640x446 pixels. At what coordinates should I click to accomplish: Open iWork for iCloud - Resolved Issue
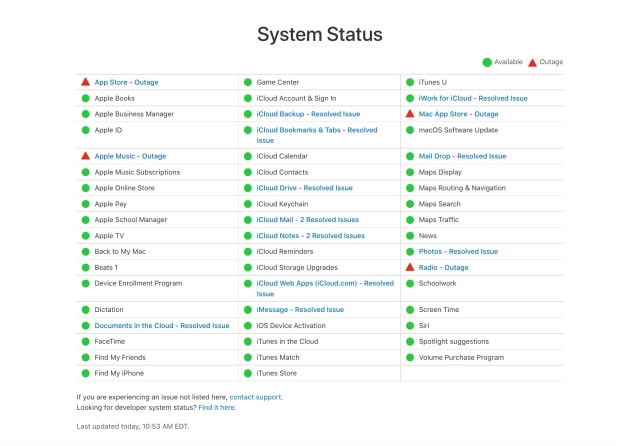tap(473, 98)
